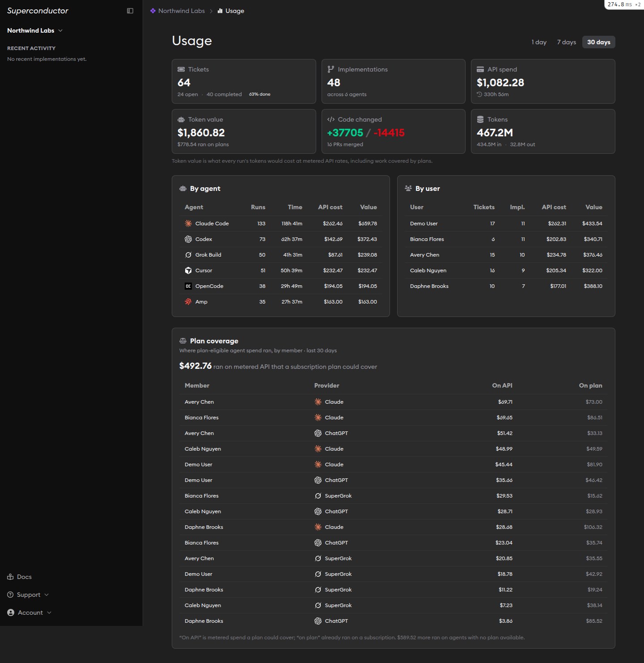Click the RECENT ACTIVITY sidebar heading

pyautogui.click(x=31, y=48)
